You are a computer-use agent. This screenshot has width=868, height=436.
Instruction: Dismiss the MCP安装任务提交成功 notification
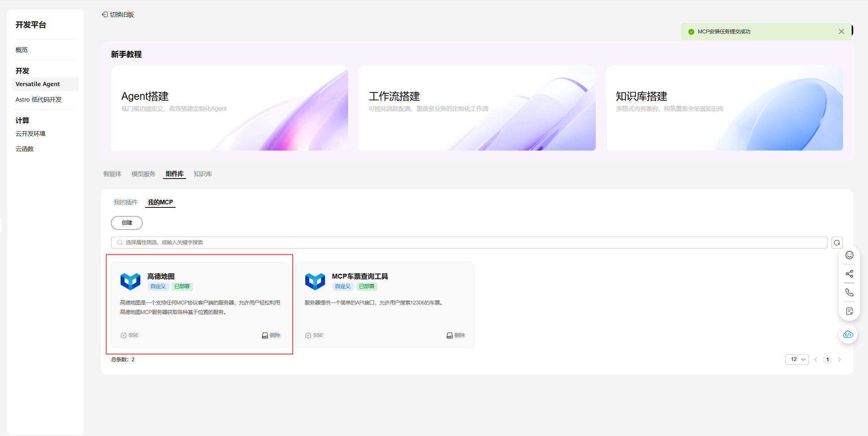841,31
